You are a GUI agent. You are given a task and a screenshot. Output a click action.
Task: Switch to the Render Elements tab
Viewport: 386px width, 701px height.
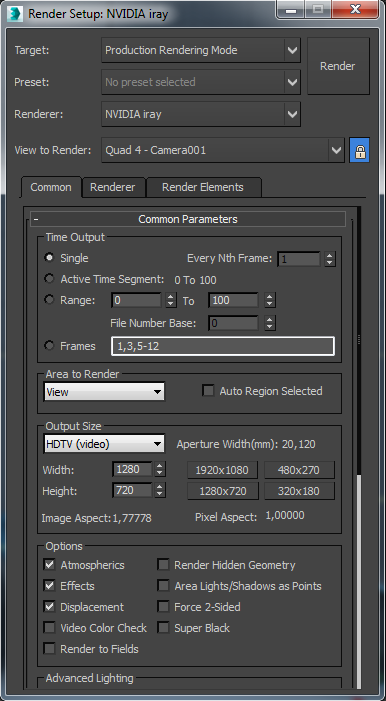pos(203,187)
